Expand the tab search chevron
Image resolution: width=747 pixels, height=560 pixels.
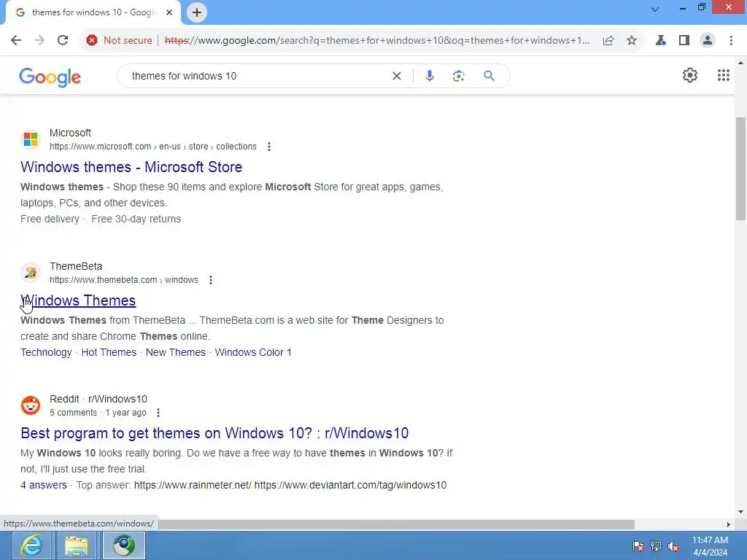click(655, 9)
